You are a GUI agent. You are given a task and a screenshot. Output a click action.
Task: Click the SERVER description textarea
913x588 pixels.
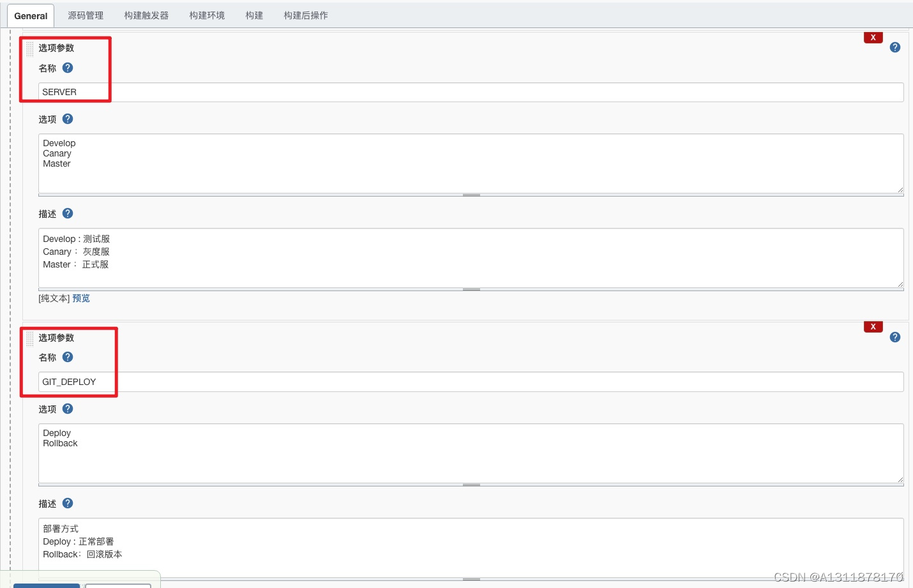coord(471,258)
